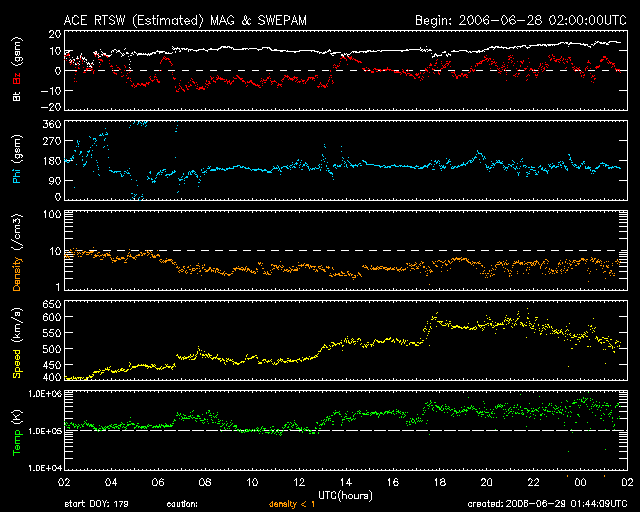Click the '18' hour tick label on the time axis
The height and width of the screenshot is (512, 640).
(x=440, y=482)
